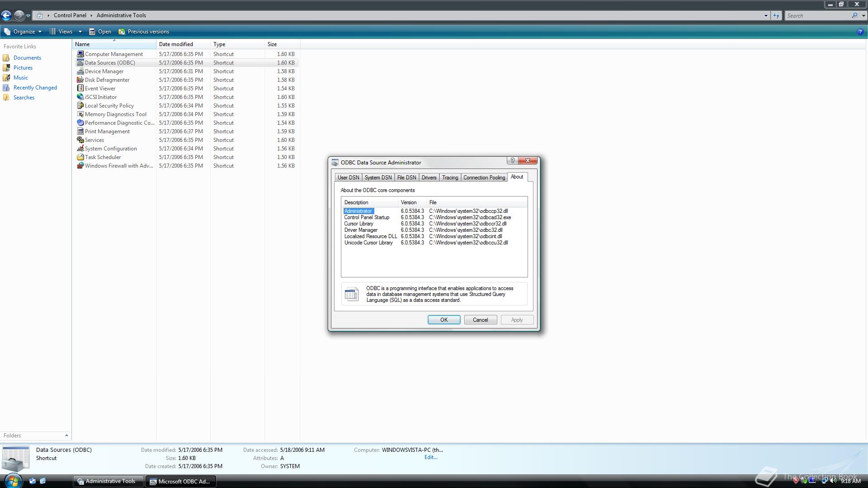Click the Print Management shortcut icon
868x488 pixels.
point(80,131)
